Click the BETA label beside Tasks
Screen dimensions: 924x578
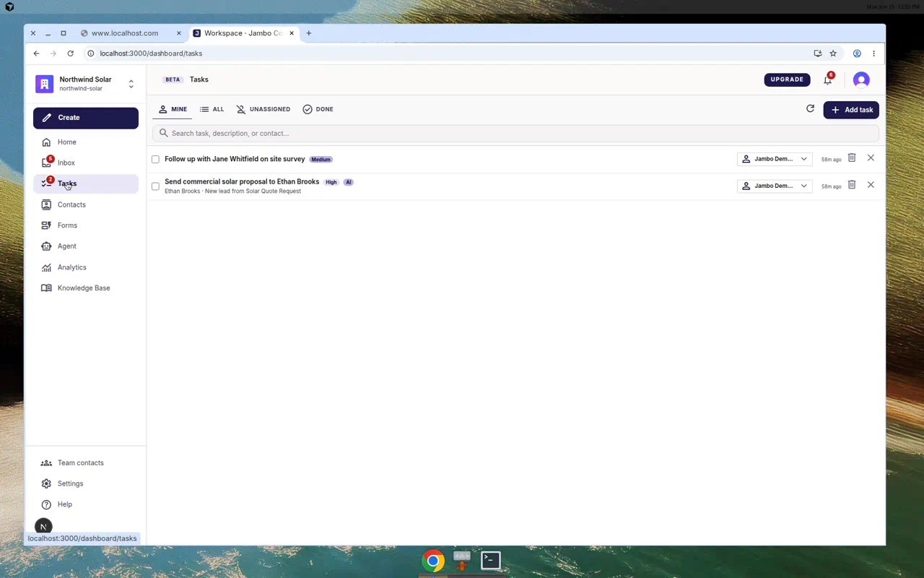pos(173,79)
